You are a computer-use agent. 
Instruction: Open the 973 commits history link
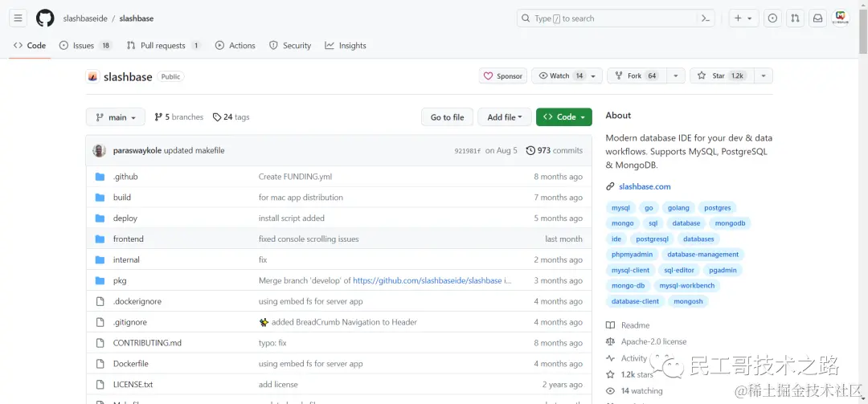click(554, 150)
